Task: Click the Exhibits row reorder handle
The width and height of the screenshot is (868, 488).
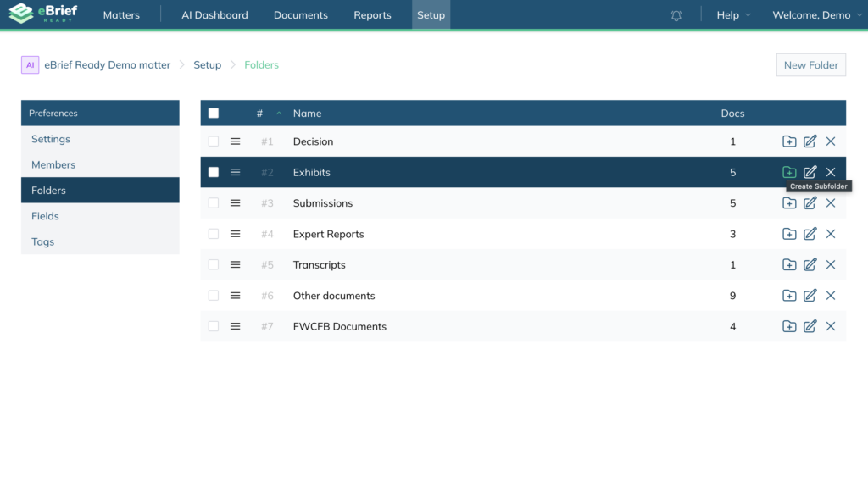Action: (236, 172)
